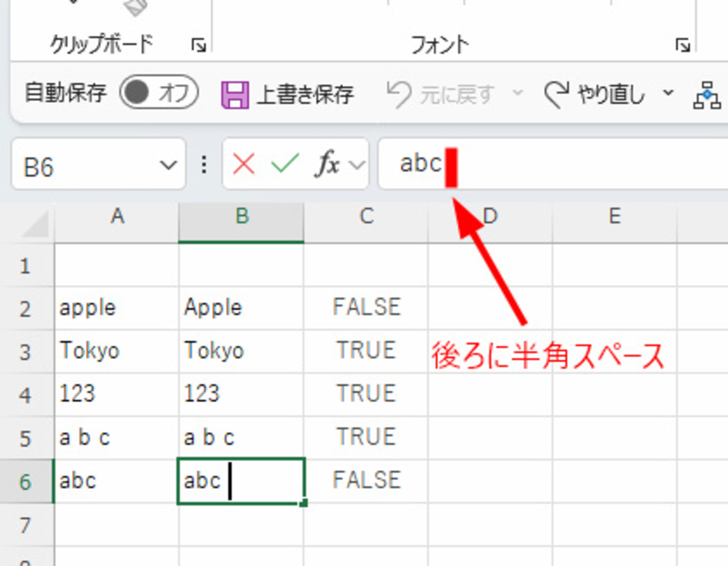Select row 7 header
728x566 pixels.
tap(26, 525)
